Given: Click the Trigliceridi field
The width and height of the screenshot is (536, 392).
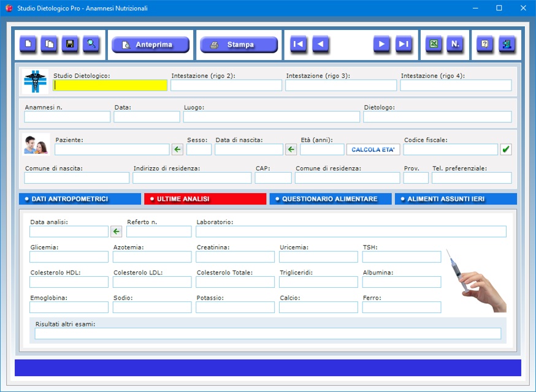Looking at the screenshot, I should coord(318,282).
